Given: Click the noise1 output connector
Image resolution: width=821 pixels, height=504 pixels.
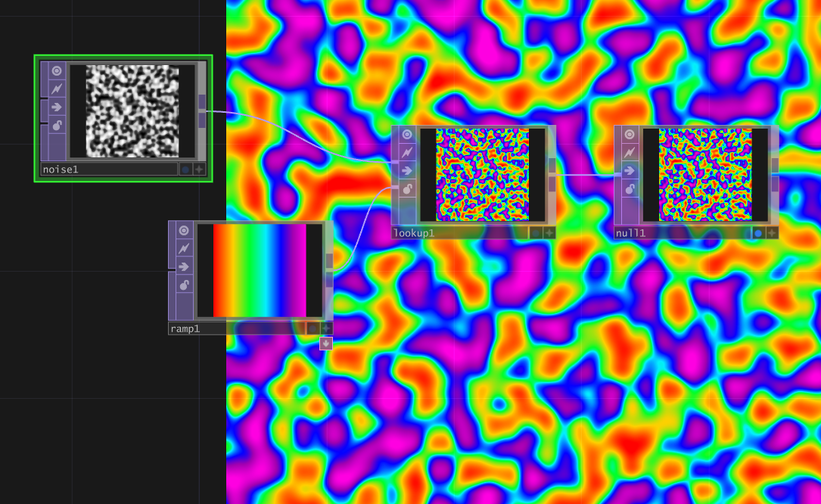Looking at the screenshot, I should point(202,111).
